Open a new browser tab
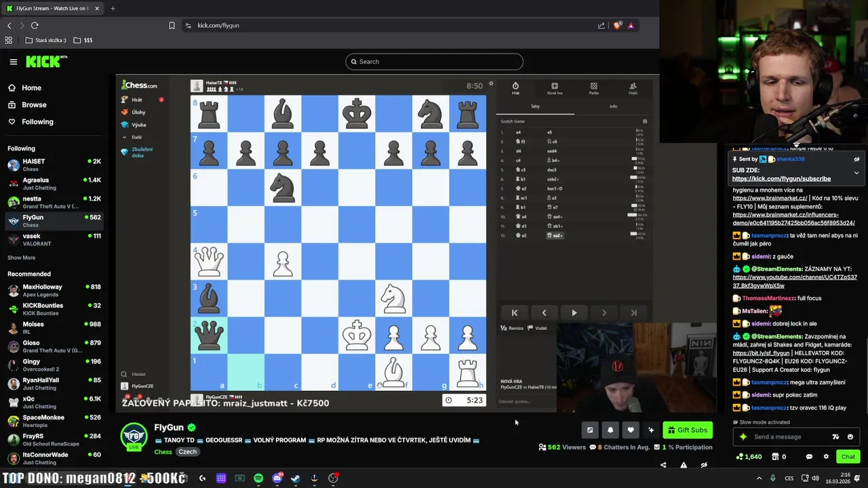Viewport: 868px width, 488px height. [113, 8]
